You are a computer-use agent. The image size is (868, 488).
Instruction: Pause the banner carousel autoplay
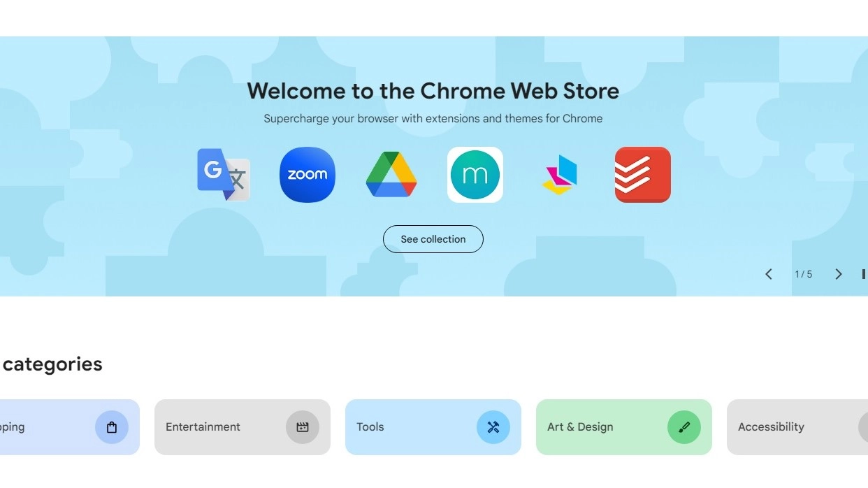pos(864,274)
